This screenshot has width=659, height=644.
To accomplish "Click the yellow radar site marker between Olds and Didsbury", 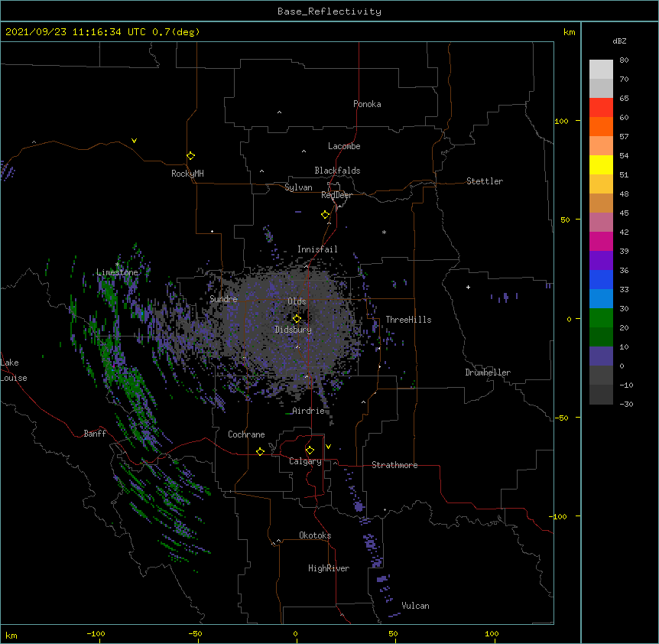I will coord(297,319).
